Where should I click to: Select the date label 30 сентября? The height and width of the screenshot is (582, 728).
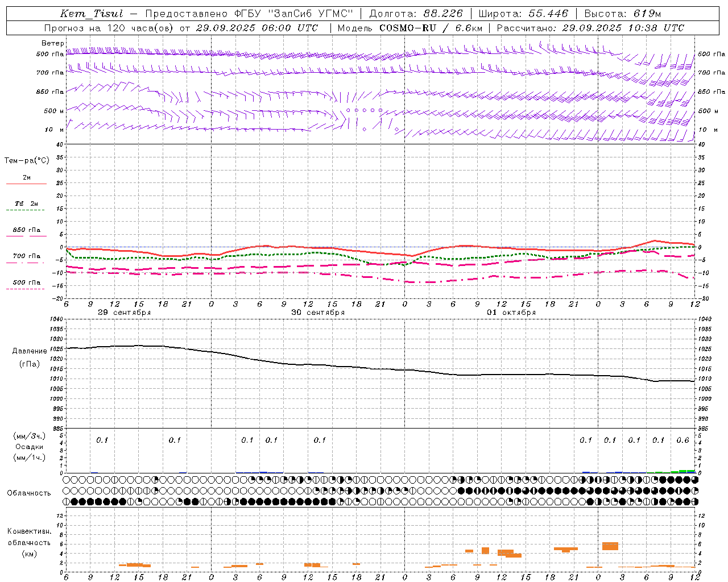click(318, 313)
